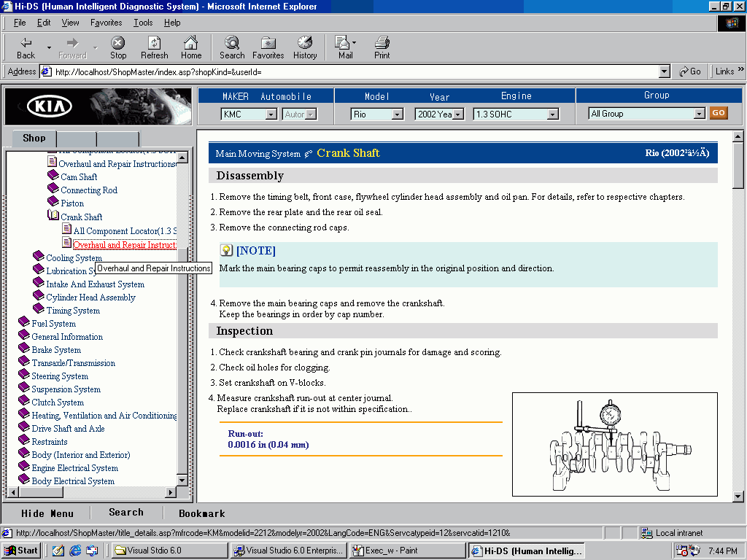
Task: Click the orange GO button
Action: coord(719,113)
